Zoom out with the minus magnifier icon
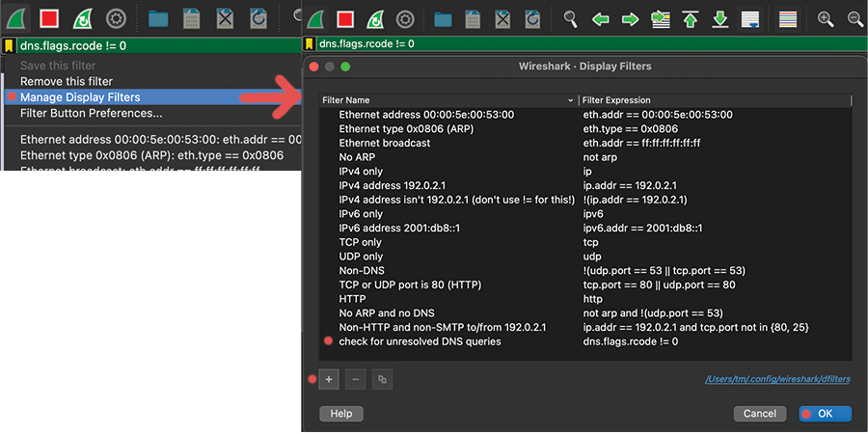This screenshot has width=868, height=434. pyautogui.click(x=854, y=18)
